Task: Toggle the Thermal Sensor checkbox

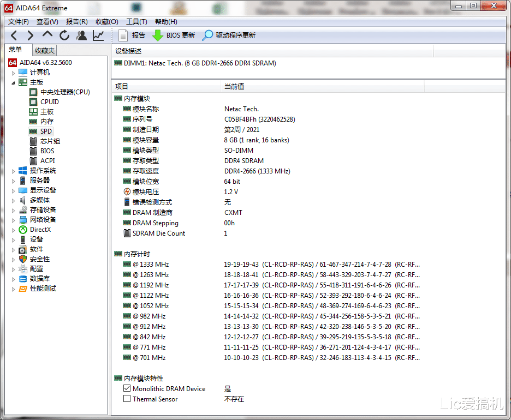Action: coord(127,399)
